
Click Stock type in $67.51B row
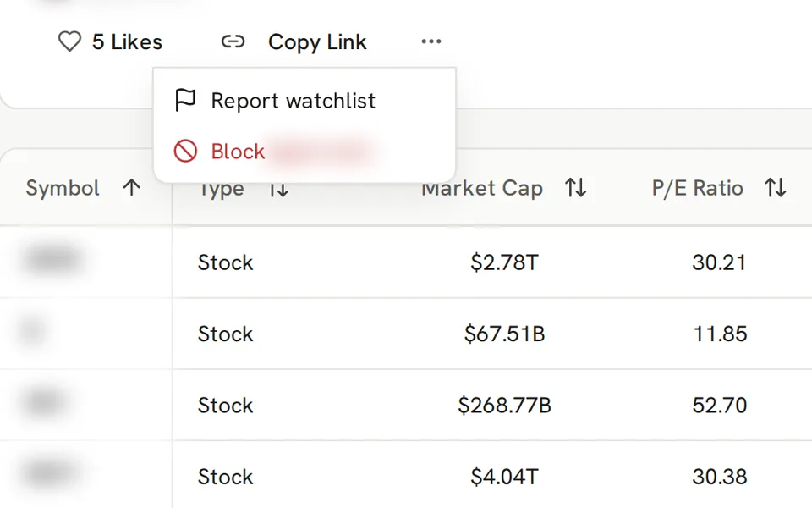coord(225,334)
